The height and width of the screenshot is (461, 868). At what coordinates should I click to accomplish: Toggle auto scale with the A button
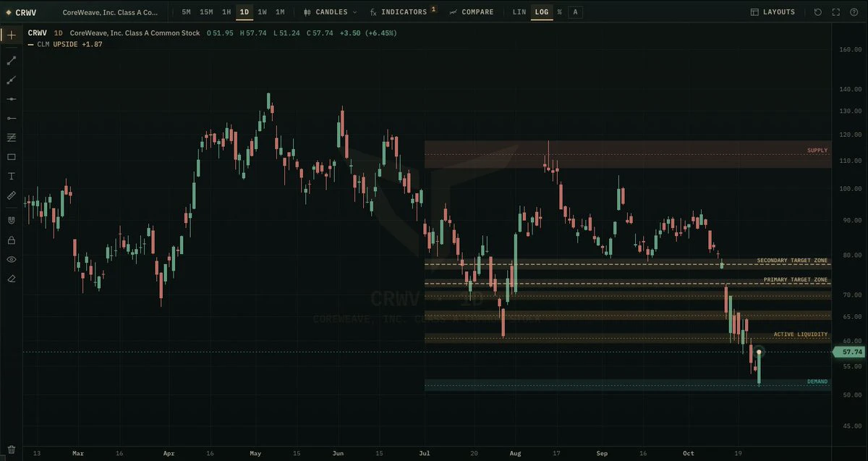[x=575, y=12]
